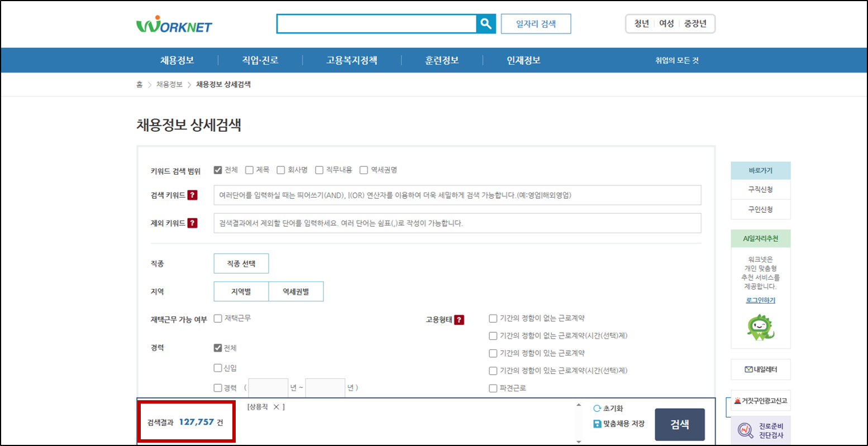
Task: Click the green AI mascot character
Action: pos(760,328)
